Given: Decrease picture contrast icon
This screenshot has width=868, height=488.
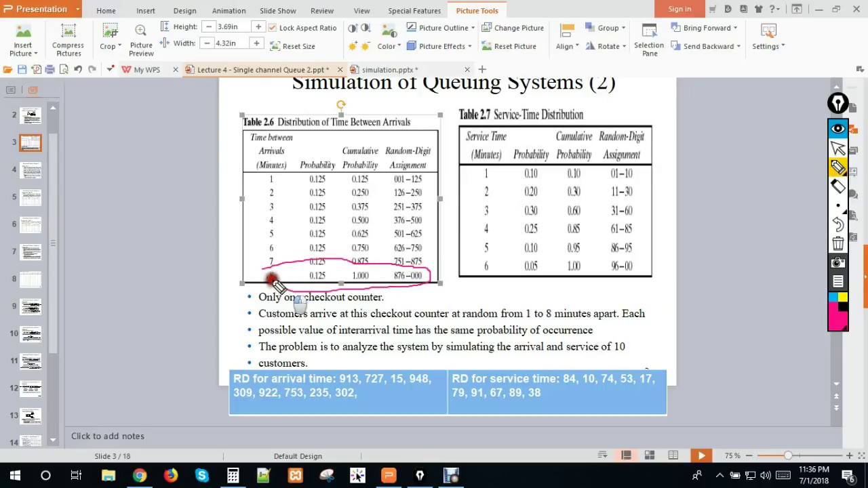Looking at the screenshot, I should (366, 28).
